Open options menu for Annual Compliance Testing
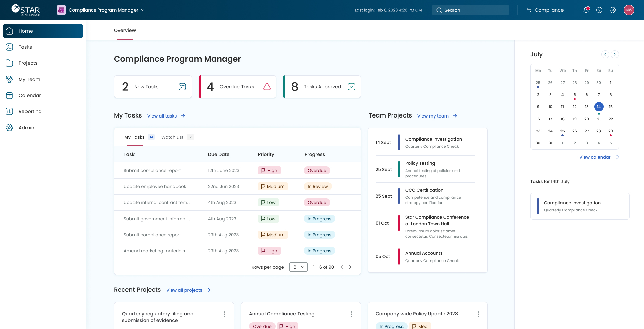Image resolution: width=644 pixels, height=329 pixels. [351, 314]
